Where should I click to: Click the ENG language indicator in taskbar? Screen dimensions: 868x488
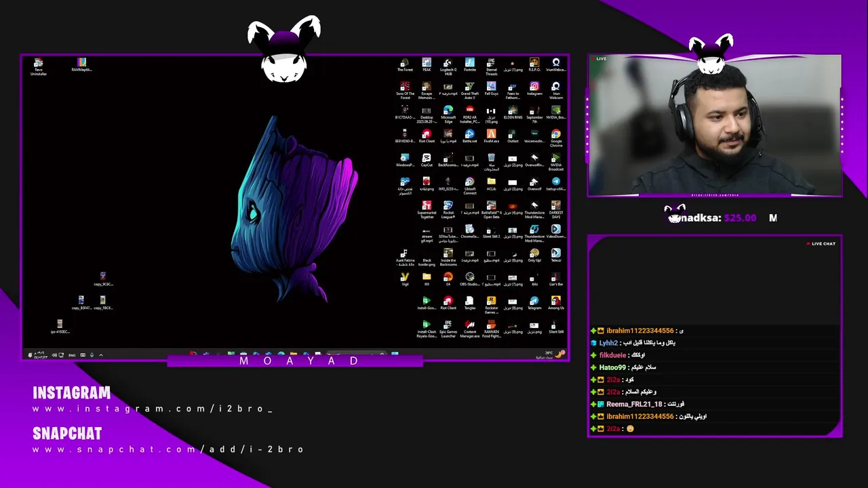coord(73,354)
